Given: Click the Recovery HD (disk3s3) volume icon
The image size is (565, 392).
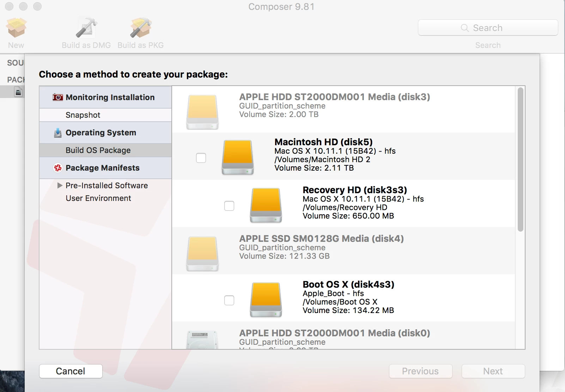Looking at the screenshot, I should [x=266, y=205].
